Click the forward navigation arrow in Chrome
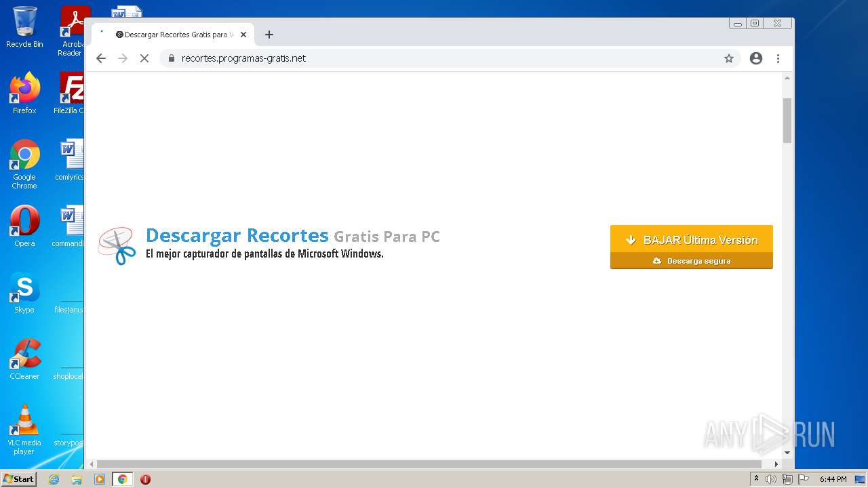This screenshot has width=868, height=488. click(123, 58)
